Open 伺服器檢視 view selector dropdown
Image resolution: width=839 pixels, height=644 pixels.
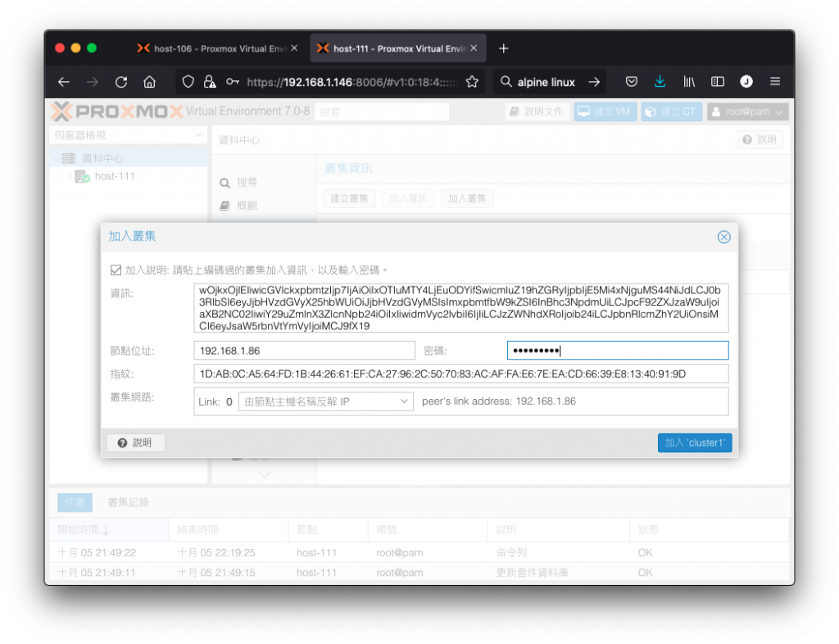pyautogui.click(x=129, y=135)
